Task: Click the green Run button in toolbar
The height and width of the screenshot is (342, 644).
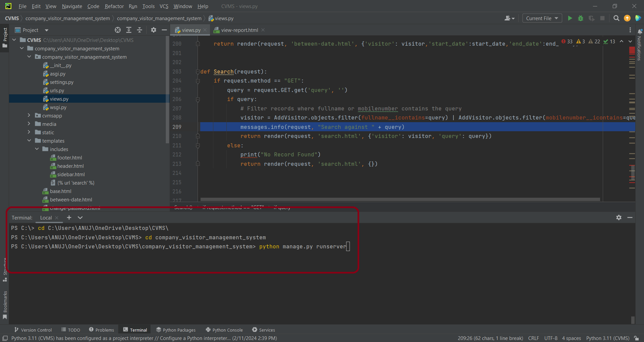Action: coord(570,18)
